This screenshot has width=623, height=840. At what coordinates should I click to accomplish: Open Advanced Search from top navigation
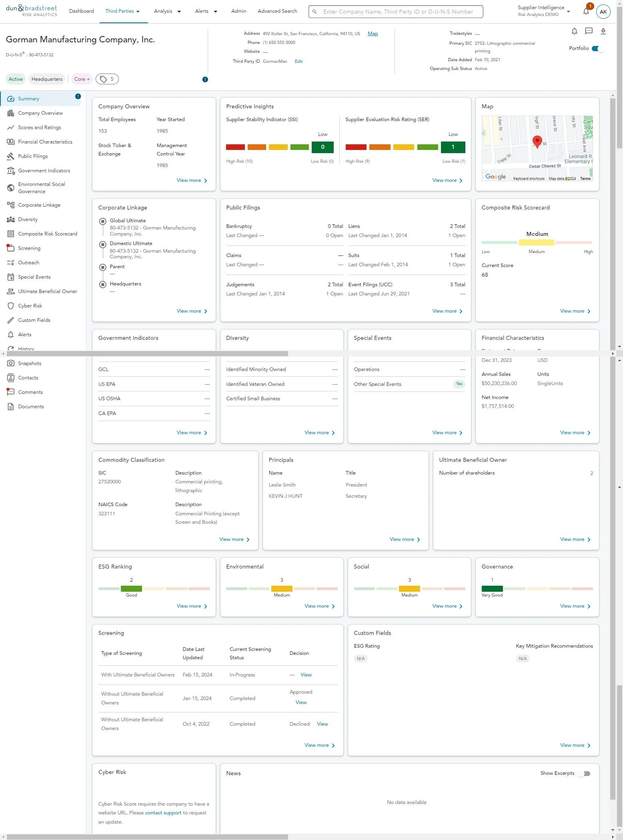[277, 11]
